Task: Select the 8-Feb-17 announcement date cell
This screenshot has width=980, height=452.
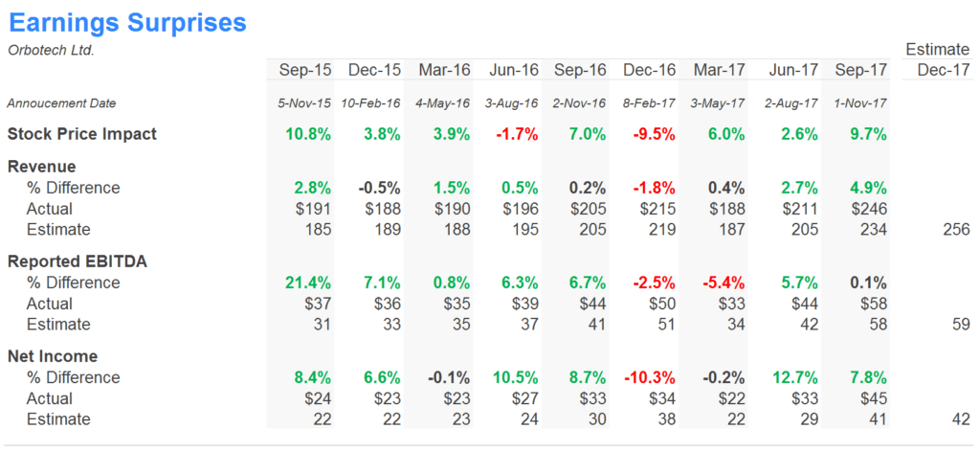Action: tap(650, 103)
